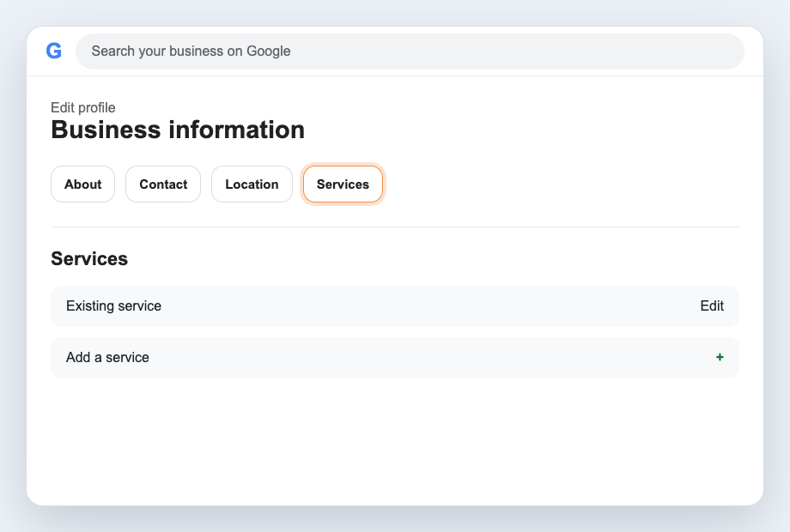Click the Add a service label
This screenshot has width=790, height=532.
[x=108, y=357]
